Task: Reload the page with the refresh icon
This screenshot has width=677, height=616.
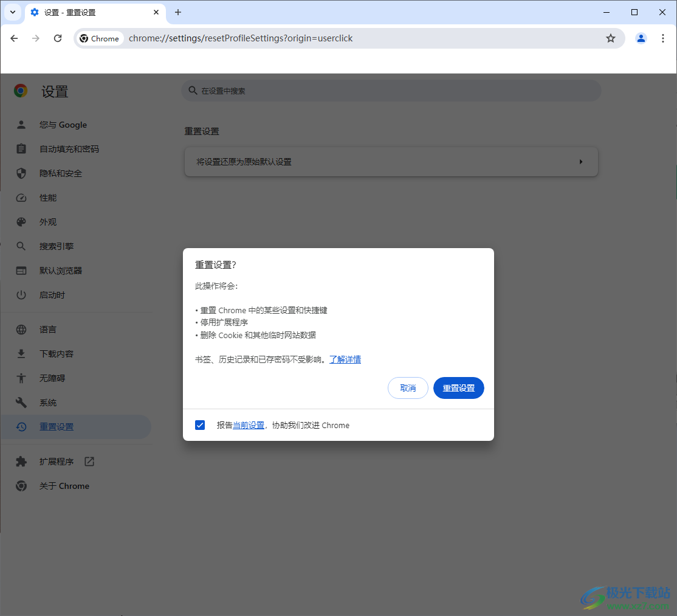Action: pos(58,38)
